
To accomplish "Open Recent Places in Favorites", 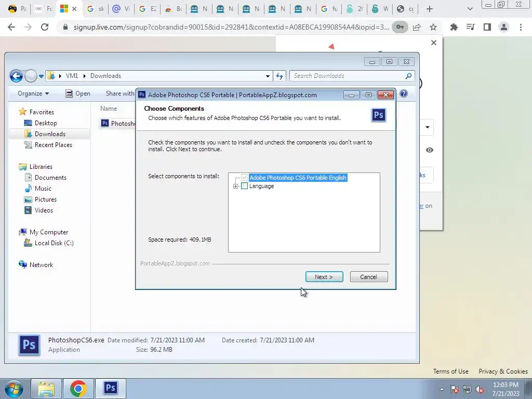I will pyautogui.click(x=48, y=144).
